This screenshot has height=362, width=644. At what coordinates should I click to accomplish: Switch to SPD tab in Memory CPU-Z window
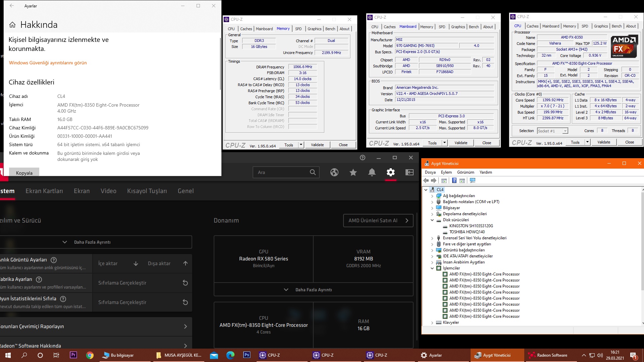click(x=298, y=29)
